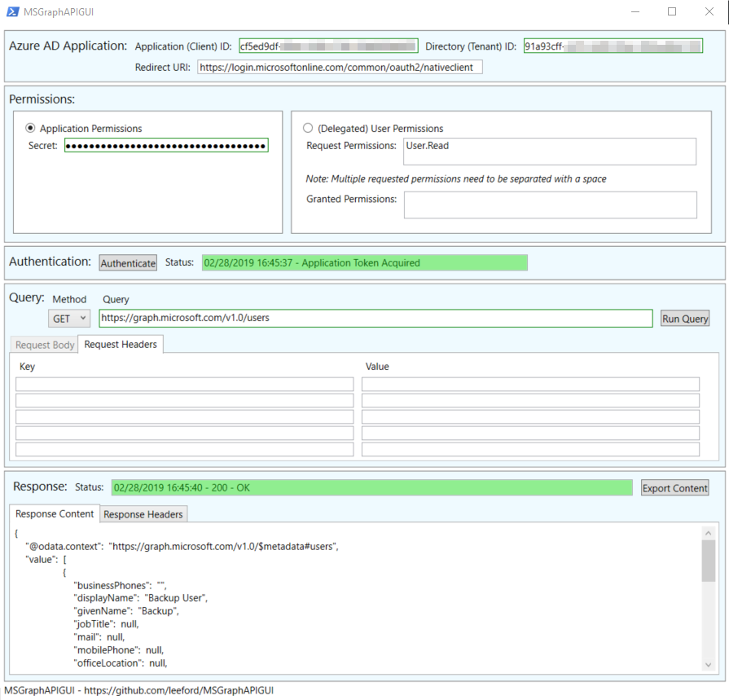Open the Response Headers tab
This screenshot has height=700, width=729.
coord(143,514)
